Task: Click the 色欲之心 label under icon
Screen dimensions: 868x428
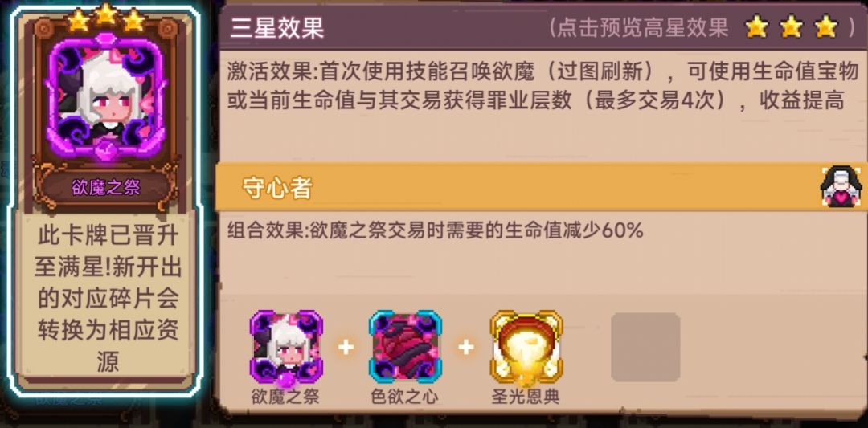Action: (404, 397)
